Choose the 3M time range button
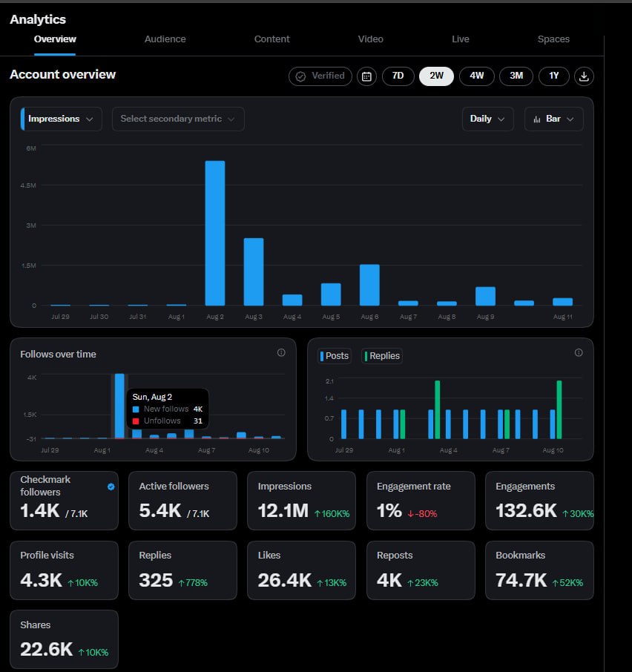Image resolution: width=632 pixels, height=672 pixels. (x=516, y=76)
